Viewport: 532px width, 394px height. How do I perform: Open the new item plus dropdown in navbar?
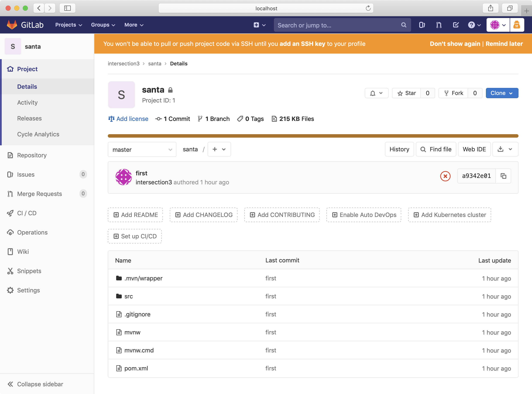259,25
